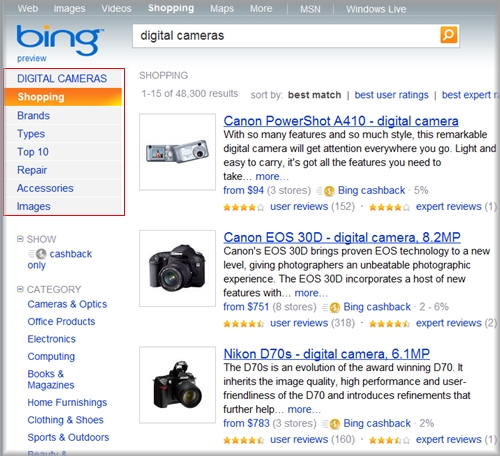This screenshot has width=500, height=456.
Task: Filter by Cameras & Optics category
Action: pos(67,304)
